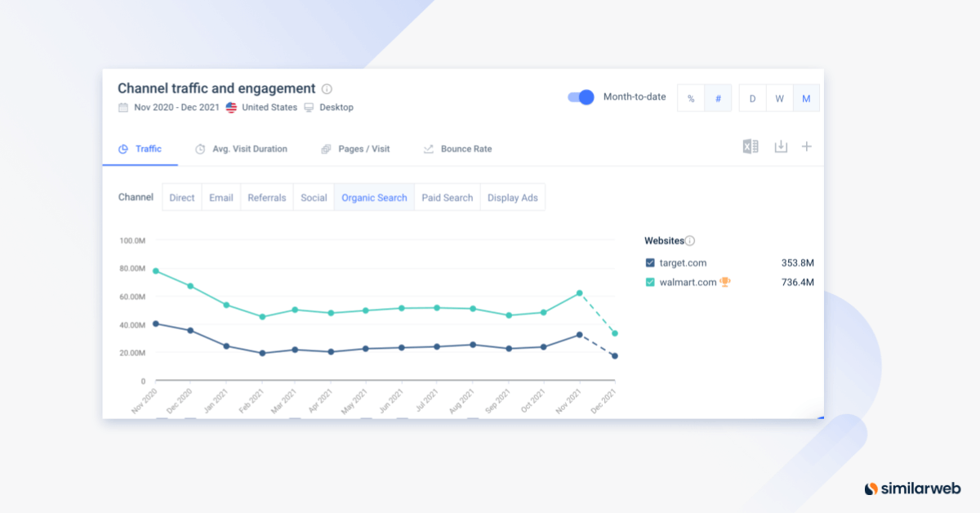Open the Bounce Rate tab
980x513 pixels.
click(457, 149)
